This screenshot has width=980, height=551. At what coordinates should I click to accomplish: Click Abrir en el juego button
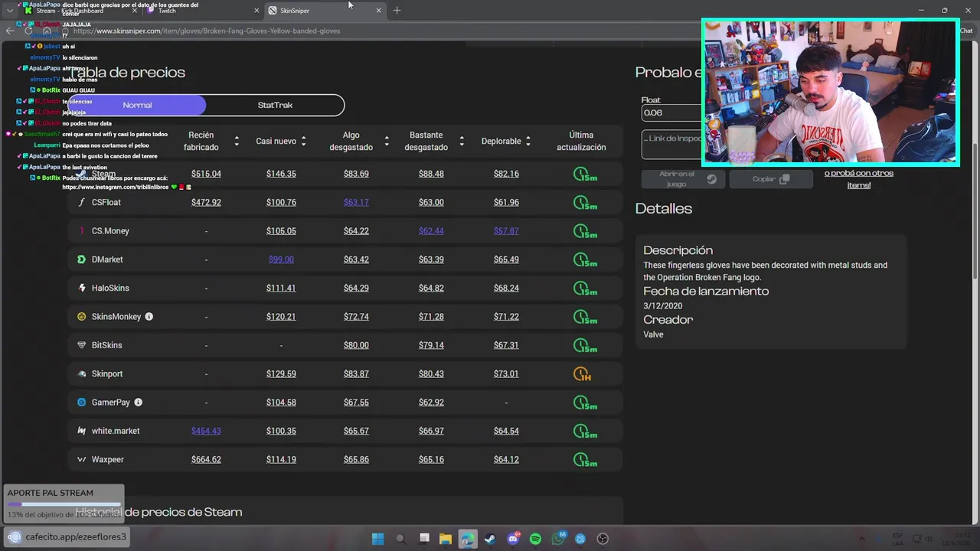(x=683, y=179)
